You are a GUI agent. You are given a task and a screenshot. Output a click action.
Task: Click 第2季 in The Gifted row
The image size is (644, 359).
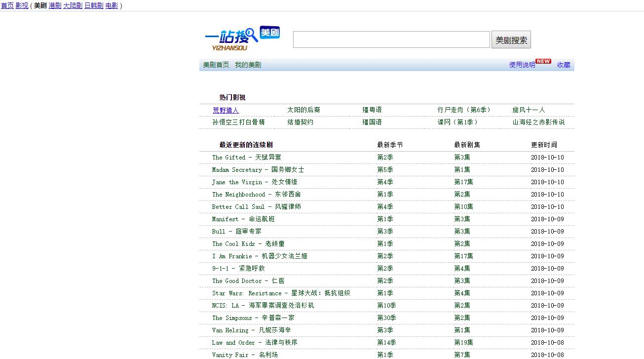click(x=385, y=158)
